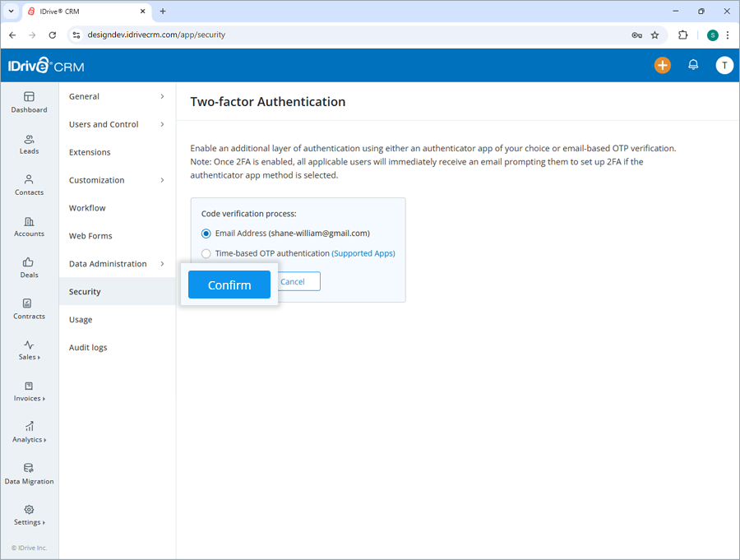This screenshot has height=560, width=740.
Task: Open the Deals section
Action: click(x=29, y=269)
